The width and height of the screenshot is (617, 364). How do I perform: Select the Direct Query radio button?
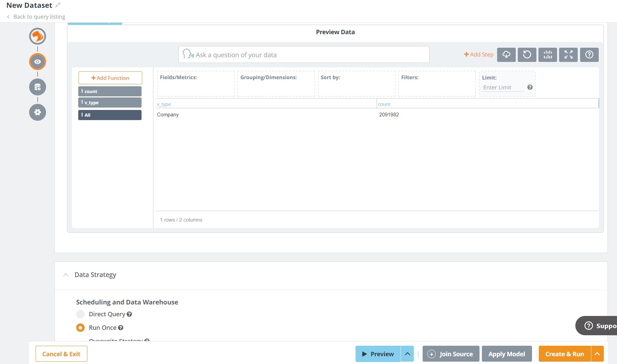click(80, 314)
